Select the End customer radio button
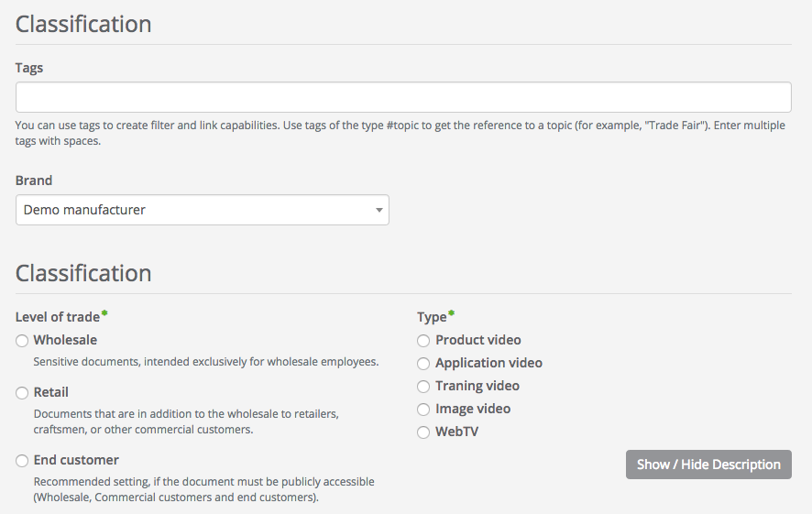The height and width of the screenshot is (514, 812). point(22,461)
